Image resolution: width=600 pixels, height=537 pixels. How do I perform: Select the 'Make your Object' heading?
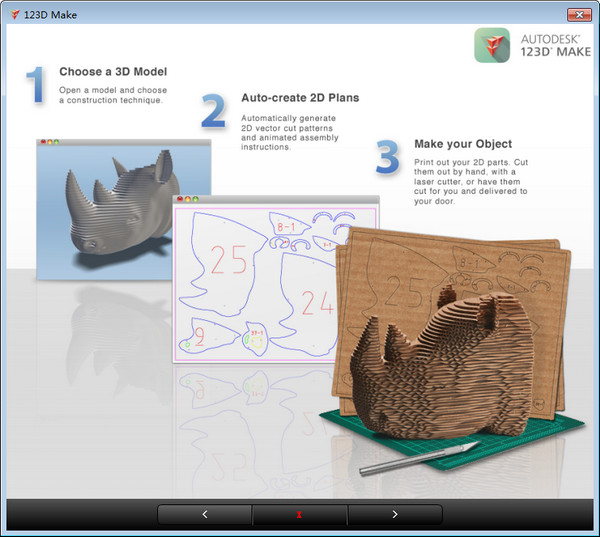462,144
